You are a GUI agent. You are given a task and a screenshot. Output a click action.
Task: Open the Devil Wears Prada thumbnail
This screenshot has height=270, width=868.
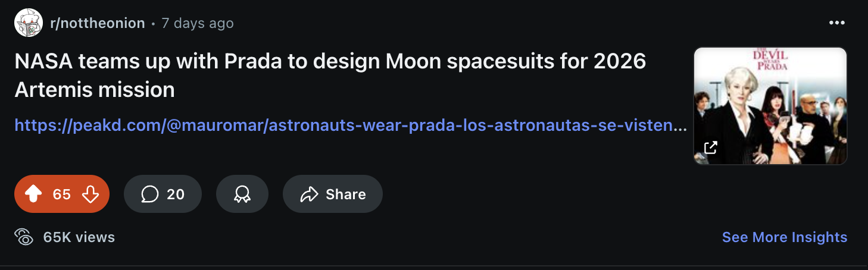click(x=770, y=106)
